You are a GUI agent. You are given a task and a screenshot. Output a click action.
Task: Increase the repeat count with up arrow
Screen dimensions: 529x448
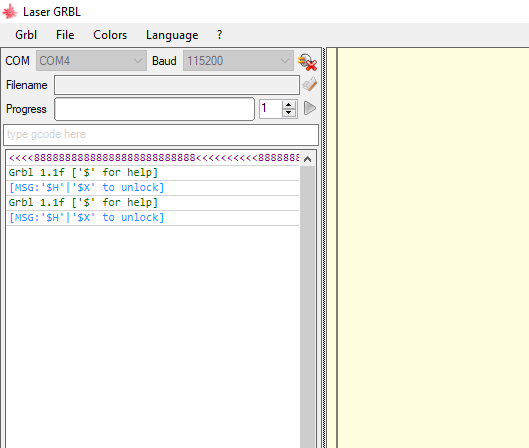click(288, 105)
